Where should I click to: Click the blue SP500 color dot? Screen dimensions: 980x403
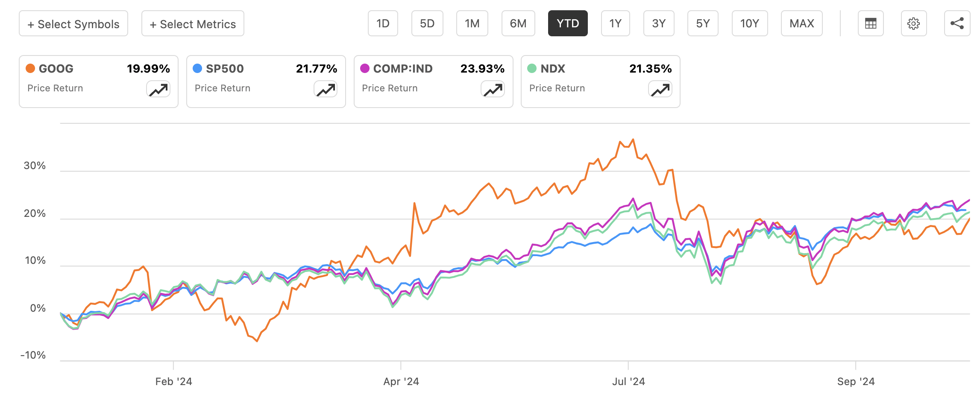pos(197,68)
